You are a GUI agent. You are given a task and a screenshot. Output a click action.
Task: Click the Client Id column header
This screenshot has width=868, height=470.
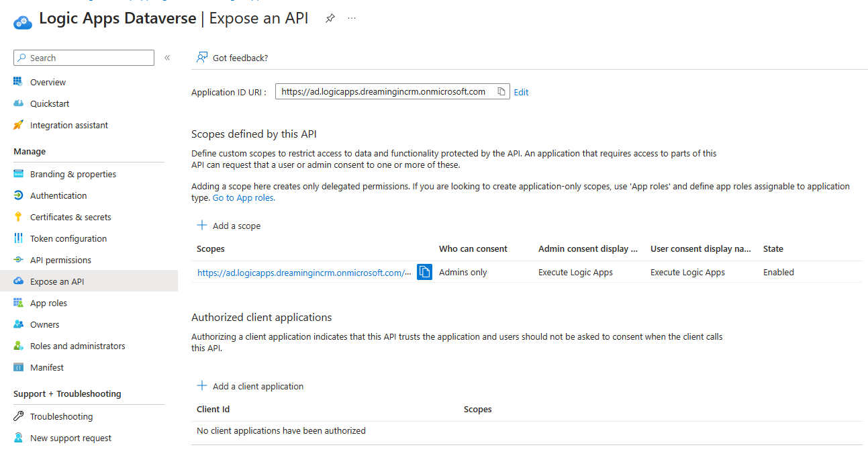coord(213,409)
